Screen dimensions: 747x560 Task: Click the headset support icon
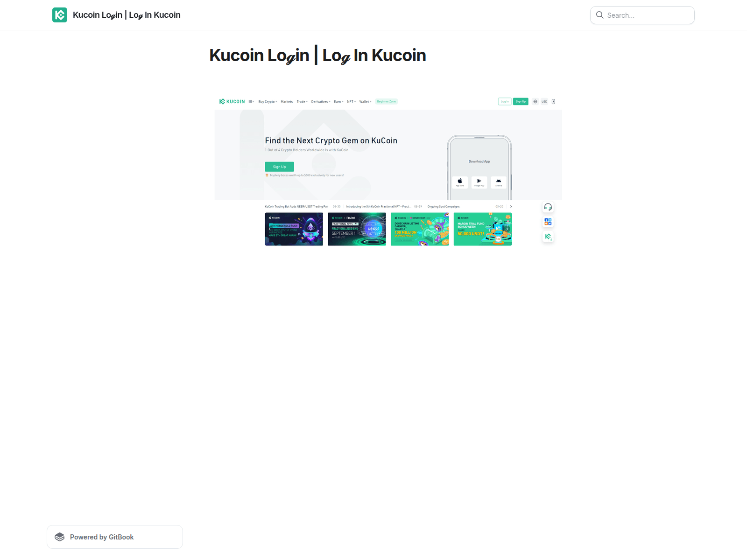coord(548,207)
